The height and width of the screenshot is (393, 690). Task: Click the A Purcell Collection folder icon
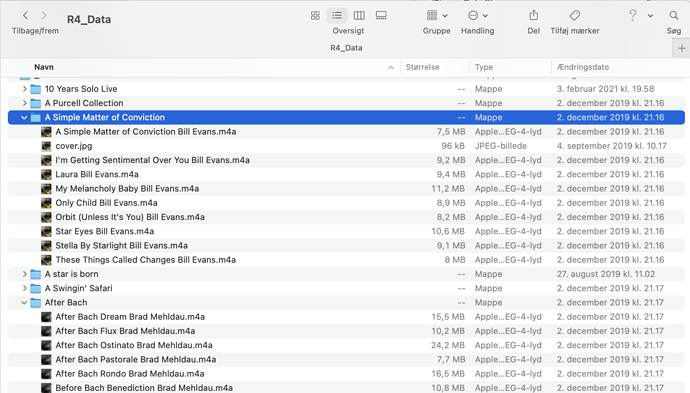pos(36,103)
